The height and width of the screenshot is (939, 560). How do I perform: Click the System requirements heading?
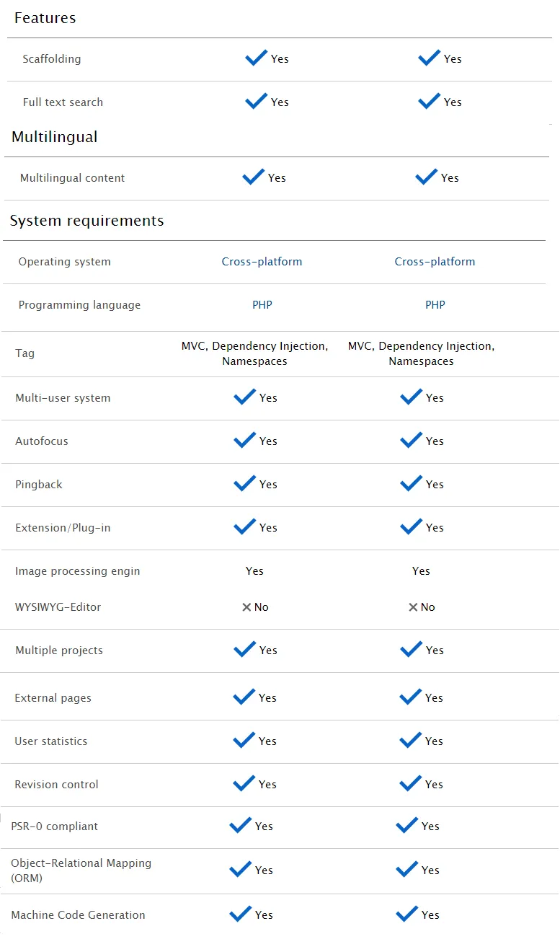86,221
